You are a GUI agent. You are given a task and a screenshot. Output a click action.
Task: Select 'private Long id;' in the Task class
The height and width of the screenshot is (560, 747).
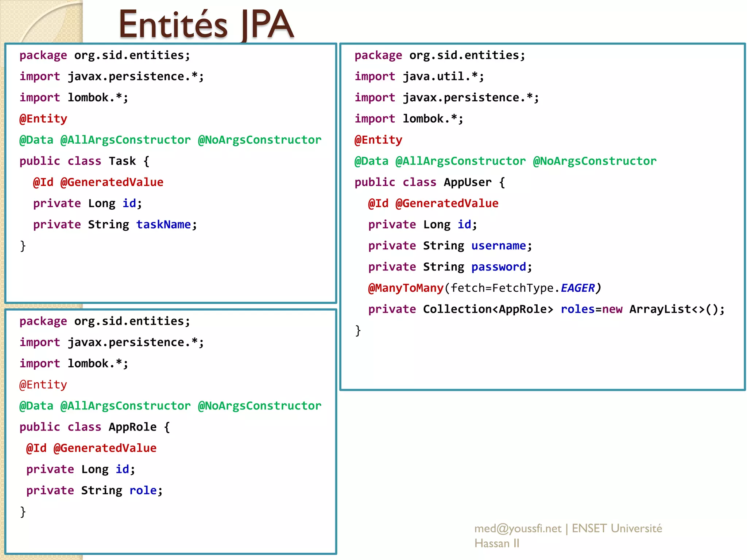[x=88, y=203]
